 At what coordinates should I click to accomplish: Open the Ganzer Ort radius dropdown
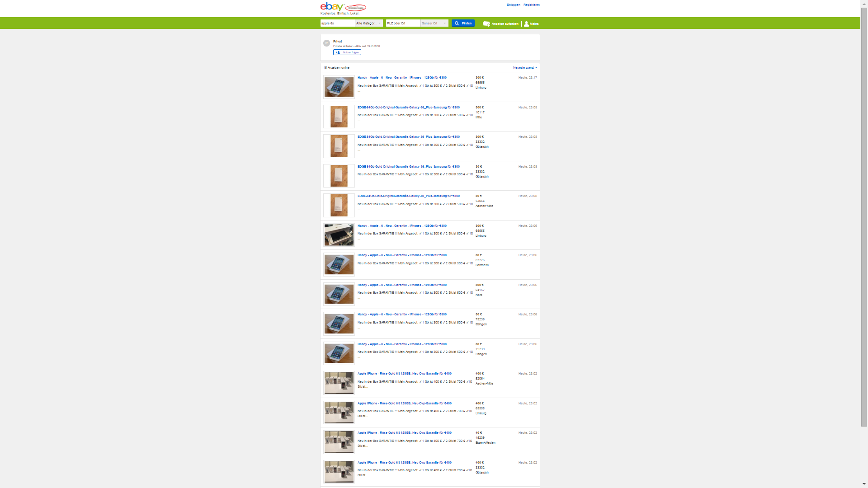pos(434,23)
